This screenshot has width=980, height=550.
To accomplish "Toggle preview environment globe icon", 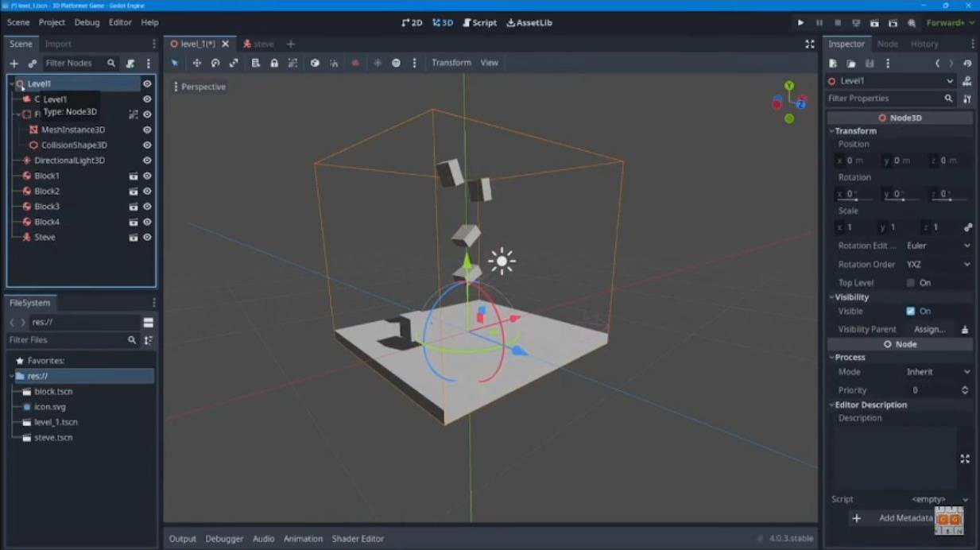I will tap(396, 63).
